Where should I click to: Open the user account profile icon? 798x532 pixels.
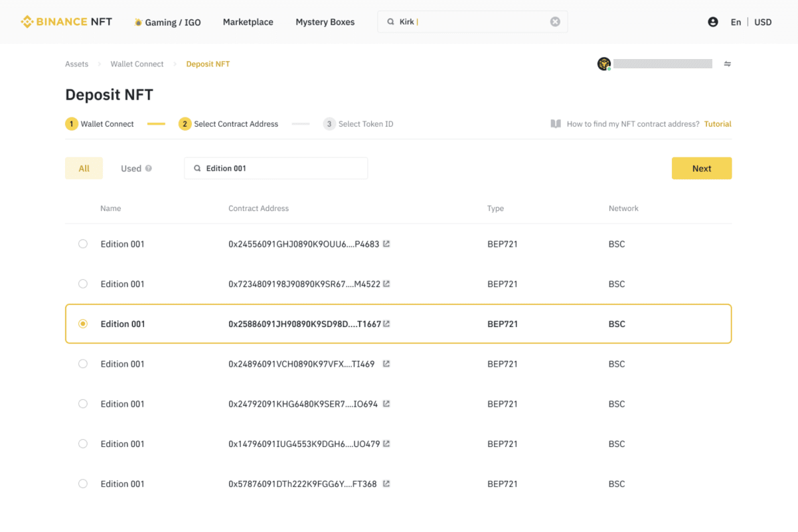click(x=713, y=22)
